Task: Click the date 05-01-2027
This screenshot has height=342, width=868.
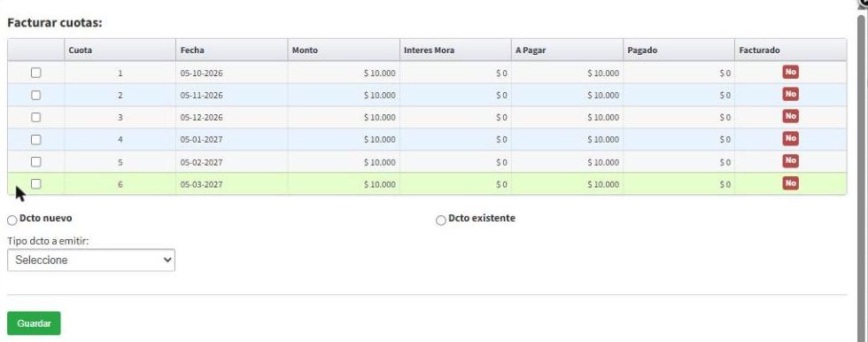Action: [x=202, y=139]
